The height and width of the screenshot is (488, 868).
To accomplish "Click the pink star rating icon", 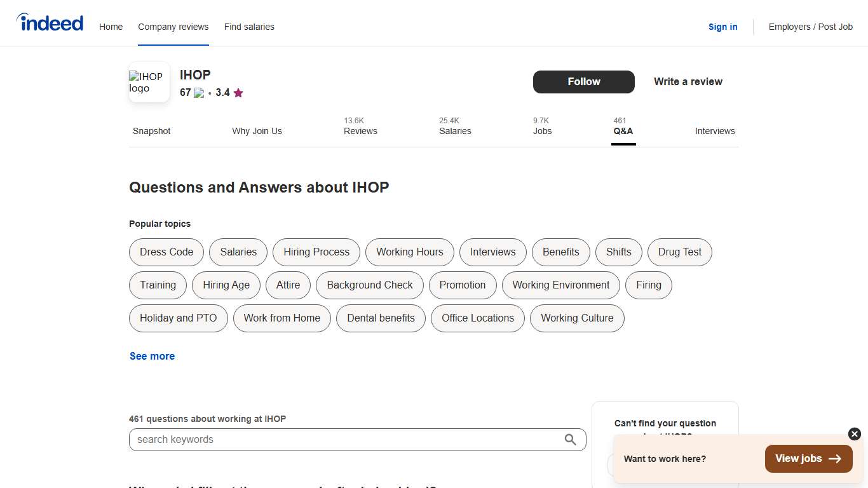I will tap(238, 93).
